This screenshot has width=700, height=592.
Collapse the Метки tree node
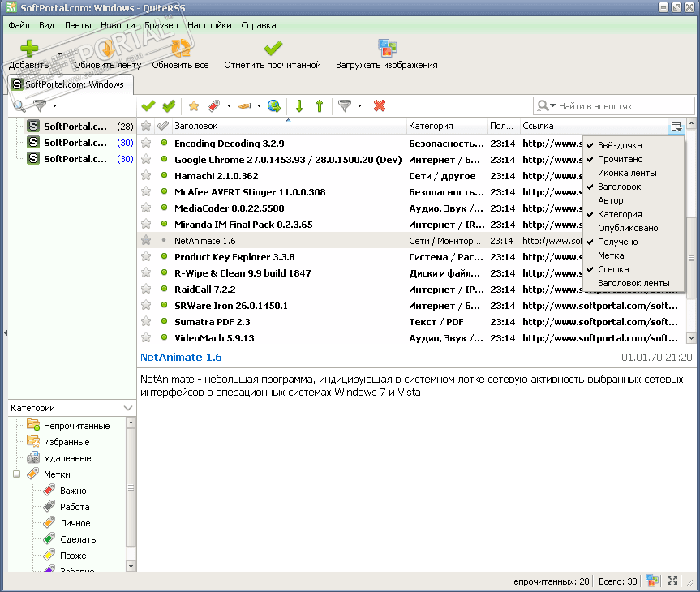click(x=16, y=474)
